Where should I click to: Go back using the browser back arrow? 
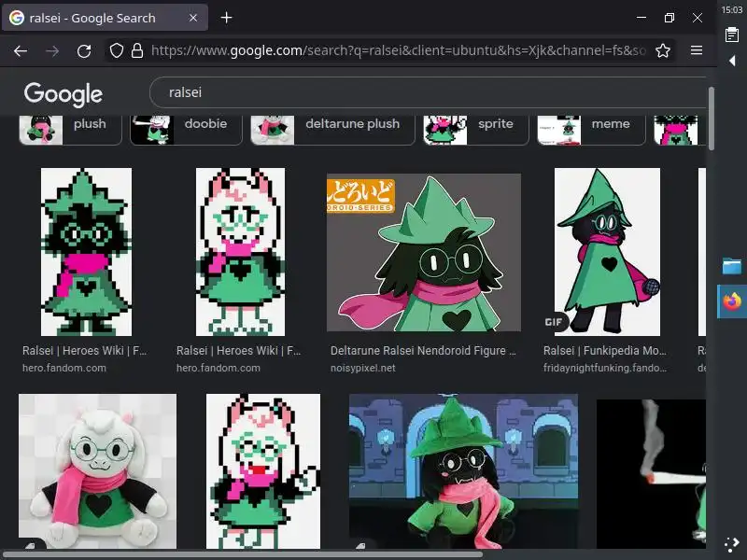tap(21, 51)
